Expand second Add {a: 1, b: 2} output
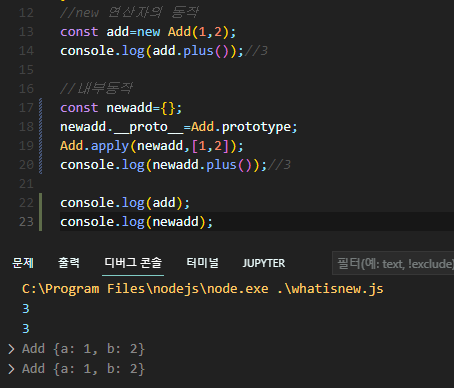The height and width of the screenshot is (388, 454). [11, 369]
